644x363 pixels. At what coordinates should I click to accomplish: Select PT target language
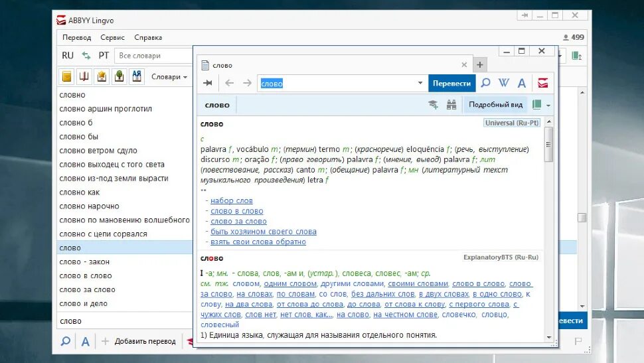[x=104, y=56]
